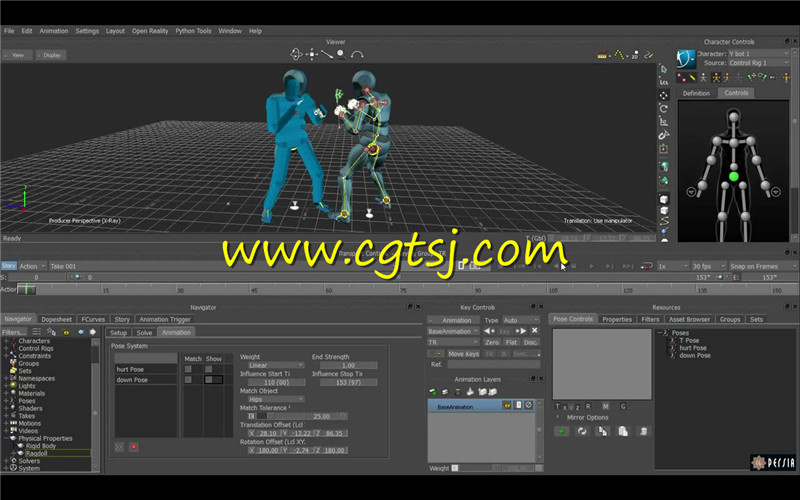Viewport: 800px width, 500px height.
Task: Expand Mirror Options in Pose Controls
Action: 558,417
